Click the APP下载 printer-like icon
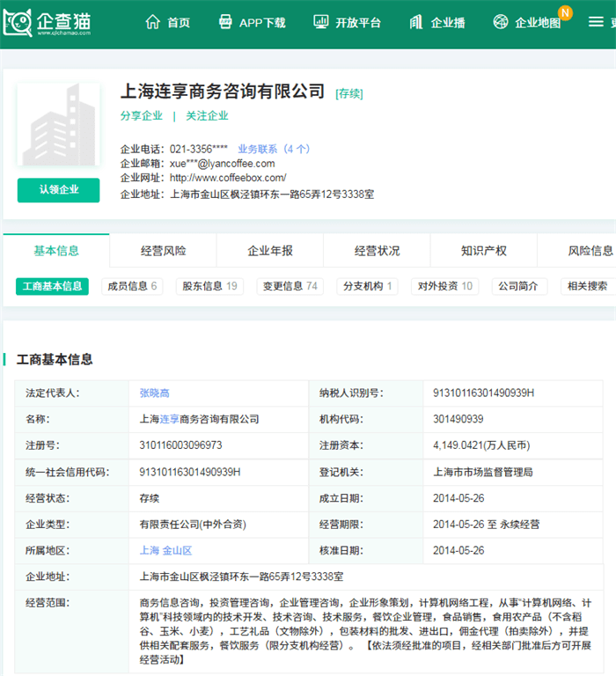 tap(225, 21)
